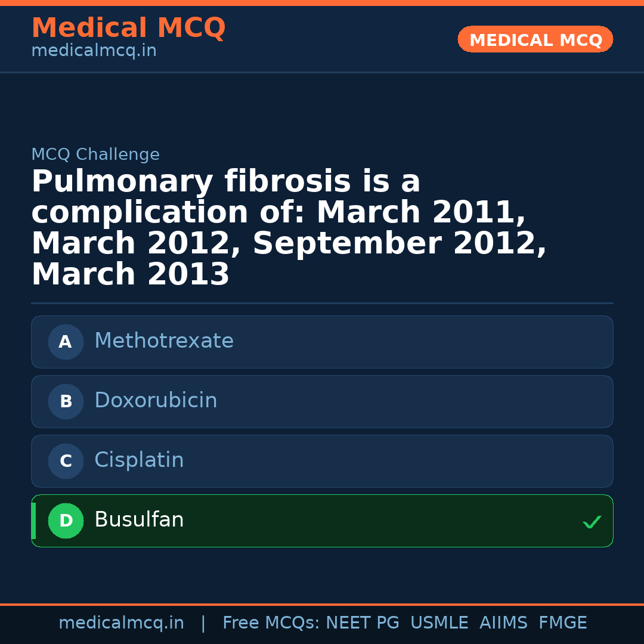Click USMLE in the footer

pos(439,623)
